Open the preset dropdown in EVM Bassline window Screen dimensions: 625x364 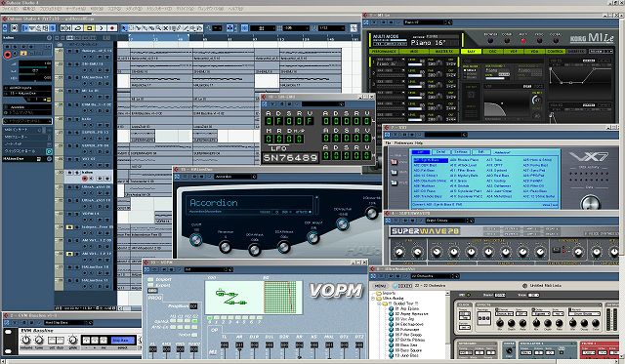pyautogui.click(x=68, y=323)
